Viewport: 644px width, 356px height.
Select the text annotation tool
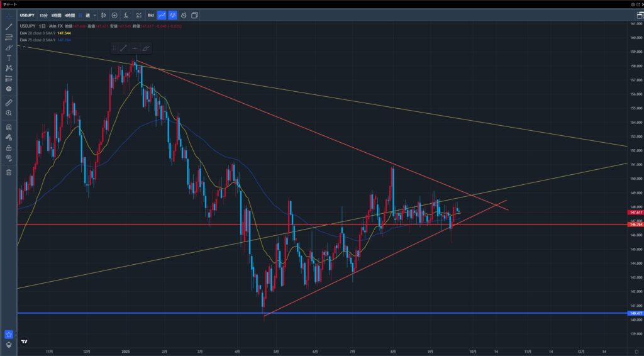[9, 57]
